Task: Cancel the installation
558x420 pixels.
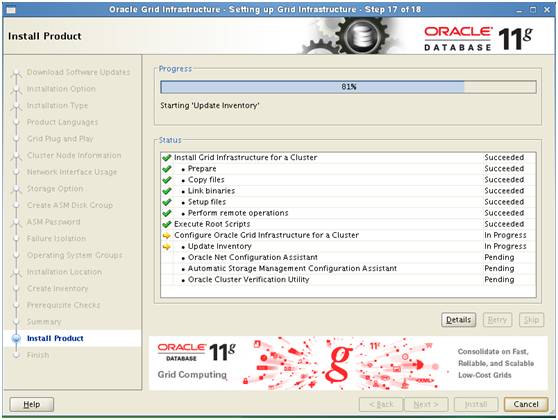Action: click(x=526, y=404)
